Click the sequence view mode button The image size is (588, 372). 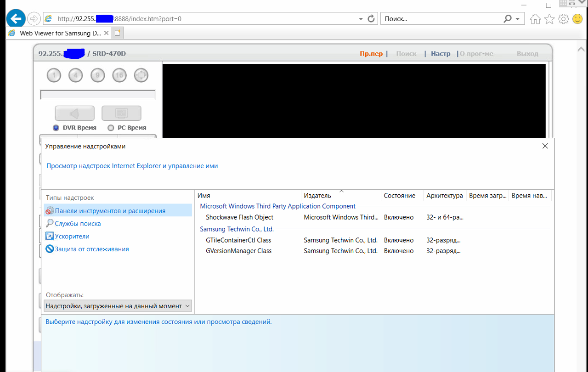[141, 75]
